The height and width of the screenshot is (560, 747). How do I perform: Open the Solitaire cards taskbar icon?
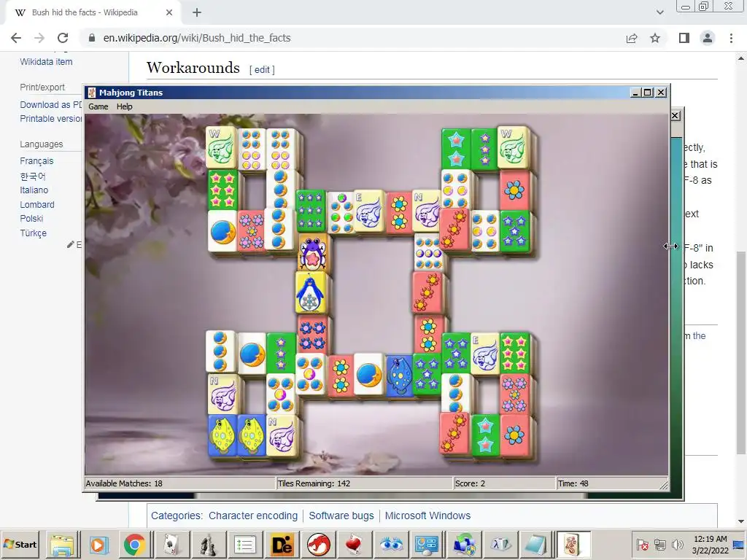(x=171, y=545)
